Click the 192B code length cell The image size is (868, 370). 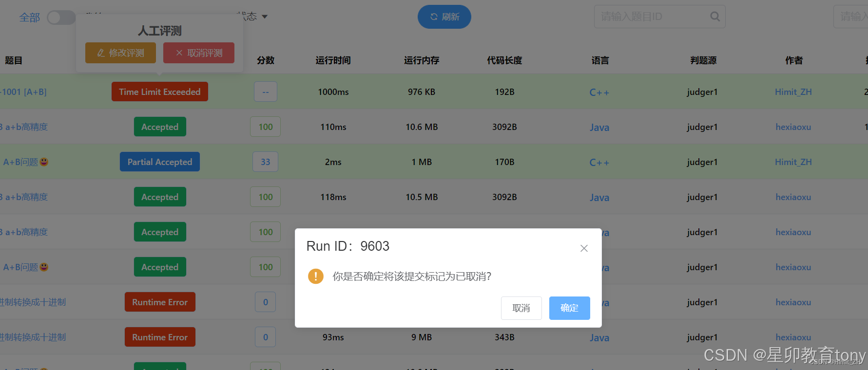[x=504, y=92]
